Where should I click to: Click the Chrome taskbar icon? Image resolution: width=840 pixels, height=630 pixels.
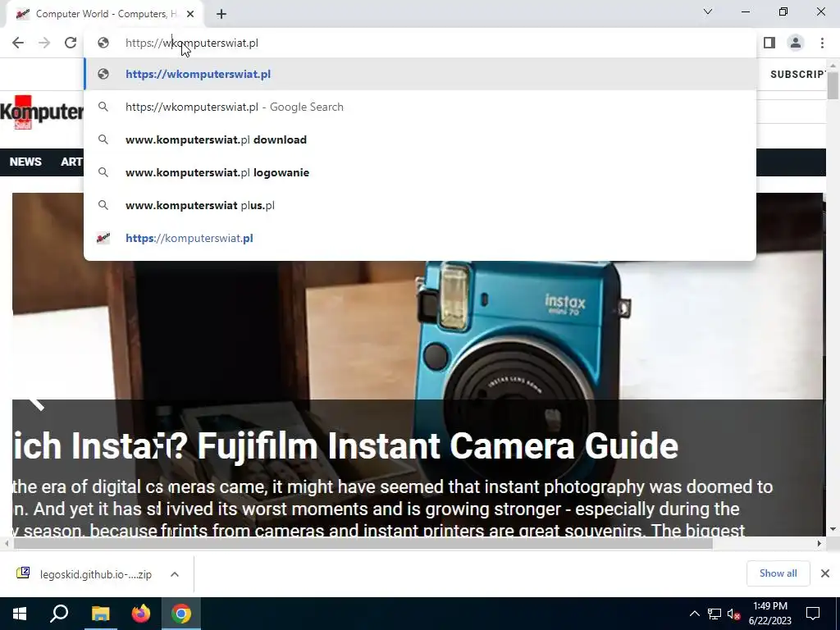pos(181,614)
